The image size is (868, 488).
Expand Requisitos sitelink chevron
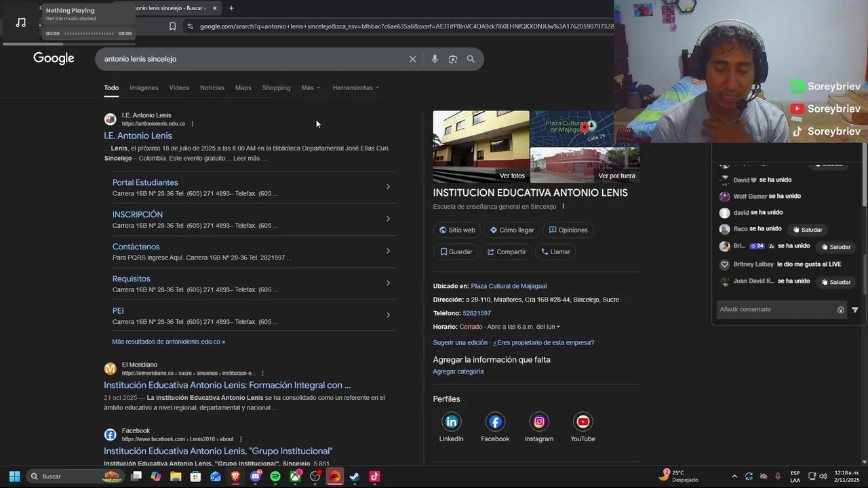pos(388,283)
